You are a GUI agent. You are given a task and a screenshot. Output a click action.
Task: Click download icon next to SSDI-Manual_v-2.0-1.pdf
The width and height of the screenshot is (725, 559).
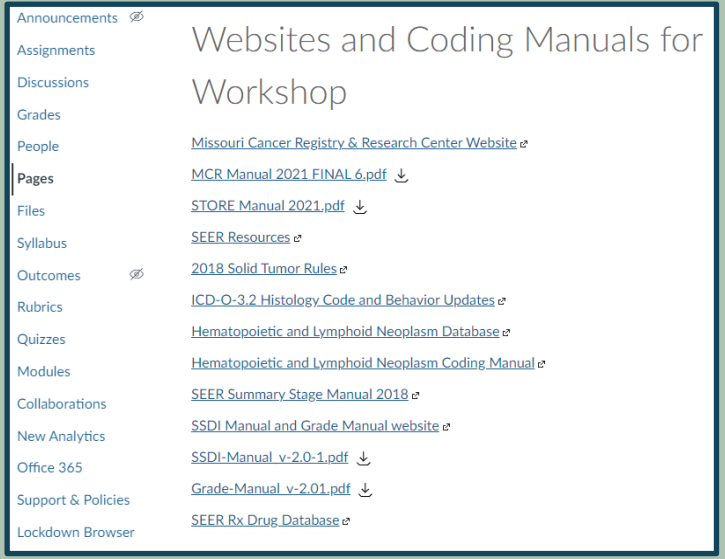pos(363,458)
